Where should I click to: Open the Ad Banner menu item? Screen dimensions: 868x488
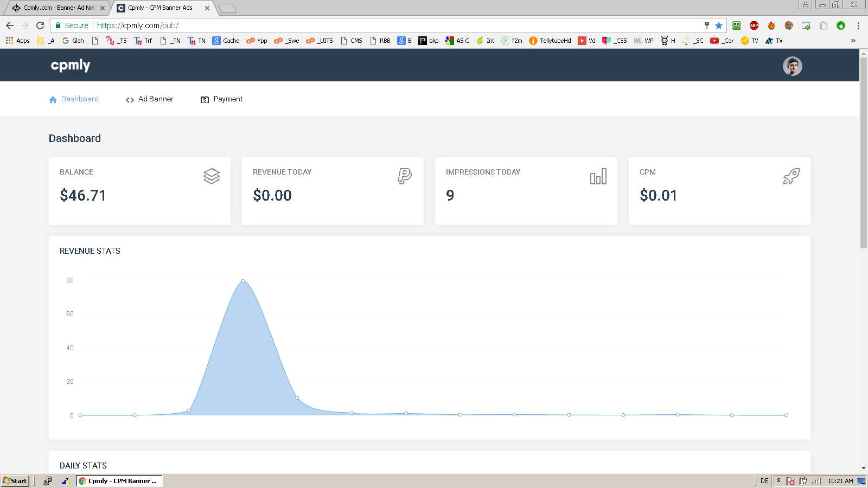[150, 99]
